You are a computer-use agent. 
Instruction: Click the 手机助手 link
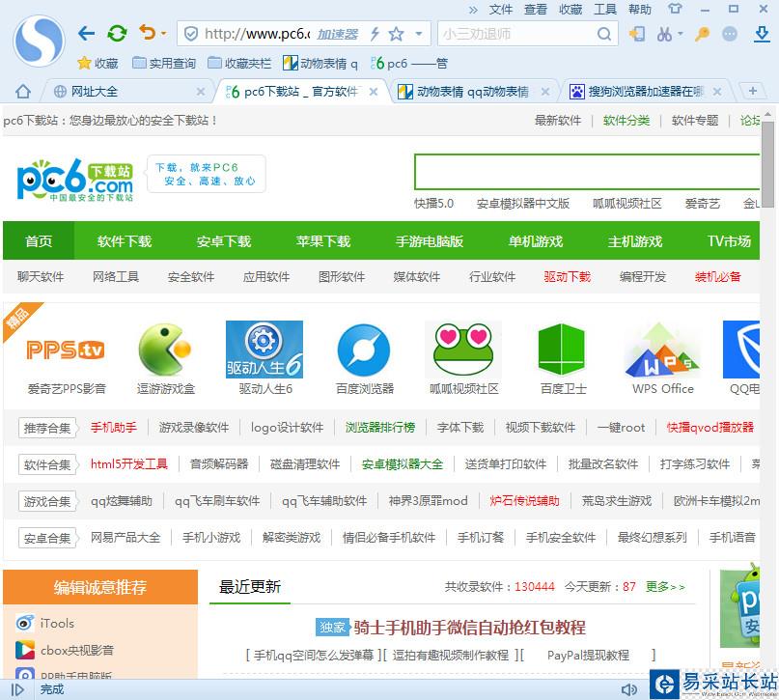click(x=114, y=428)
